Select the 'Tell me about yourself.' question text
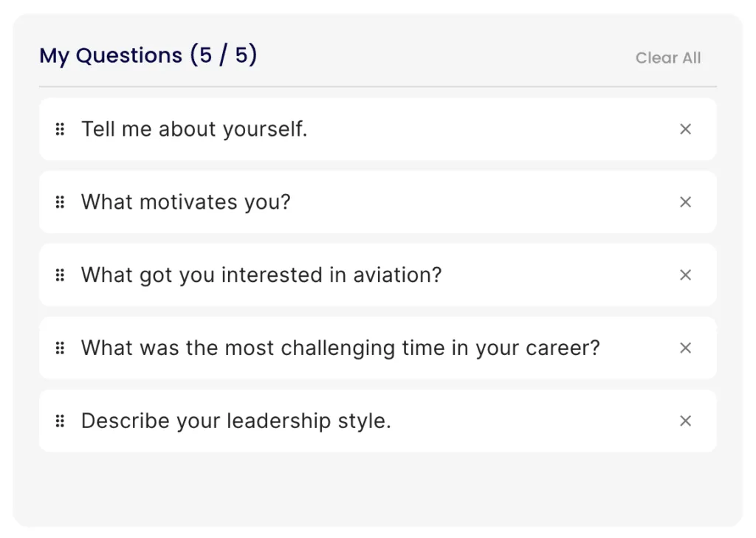 coord(194,129)
